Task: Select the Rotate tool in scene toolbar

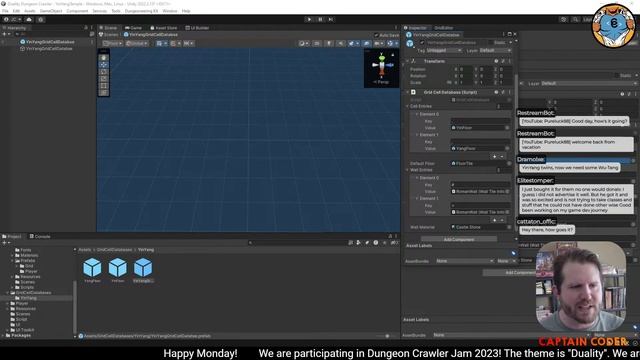Action: click(x=104, y=71)
